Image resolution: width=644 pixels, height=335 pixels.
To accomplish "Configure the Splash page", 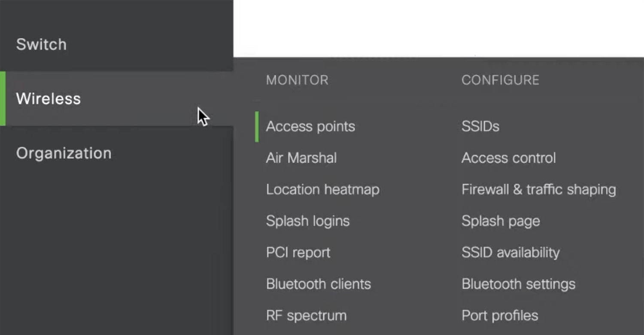I will click(x=501, y=221).
